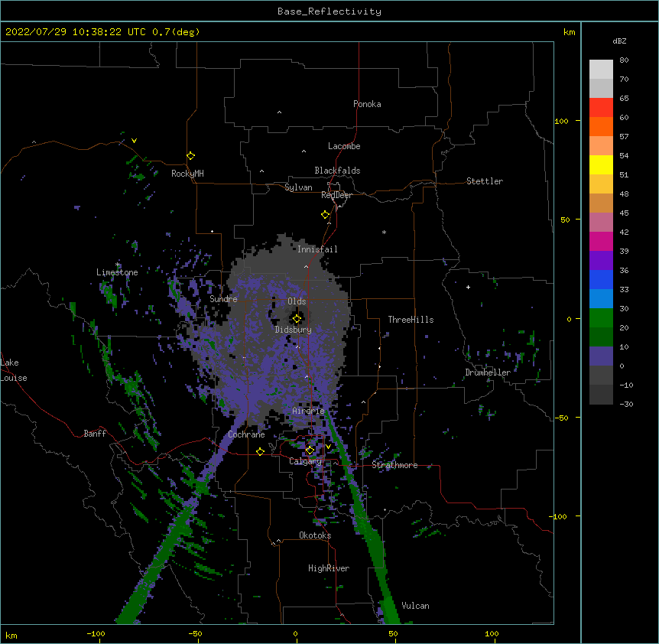Click the Drumheller city label
The image size is (659, 644).
[488, 372]
